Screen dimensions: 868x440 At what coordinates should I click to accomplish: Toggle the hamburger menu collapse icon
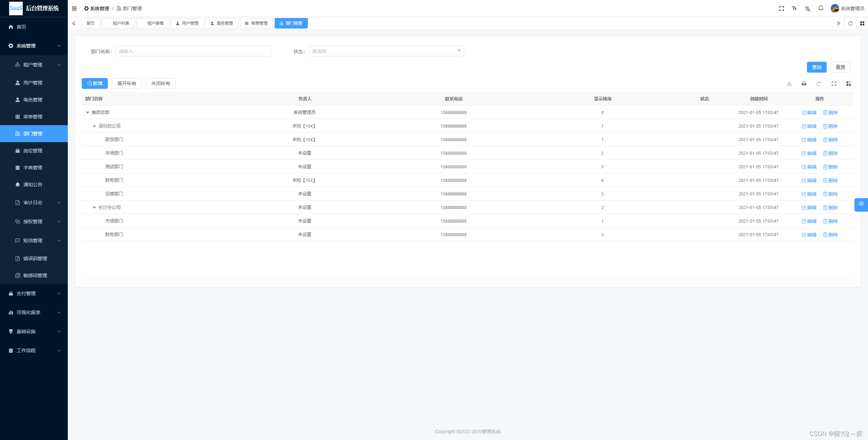pyautogui.click(x=74, y=8)
